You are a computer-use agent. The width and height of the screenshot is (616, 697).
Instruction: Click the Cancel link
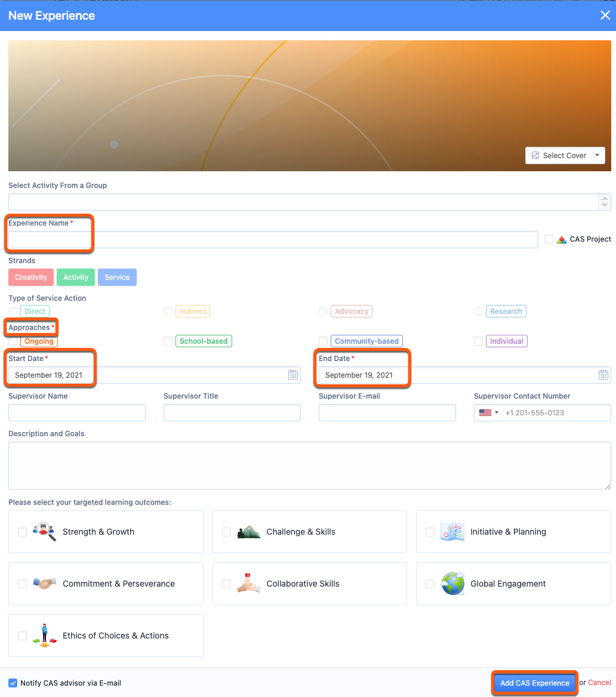[599, 683]
